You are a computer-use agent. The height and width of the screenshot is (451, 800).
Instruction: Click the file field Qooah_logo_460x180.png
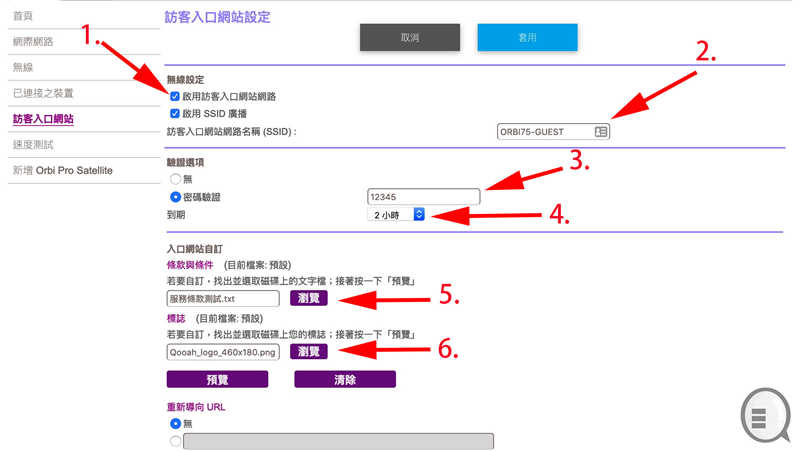point(223,352)
